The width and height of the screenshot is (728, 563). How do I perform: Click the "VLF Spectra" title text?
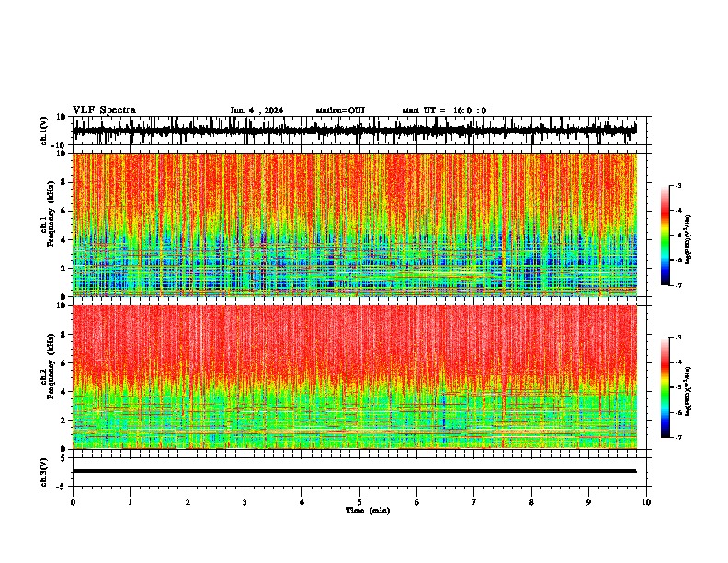point(104,109)
